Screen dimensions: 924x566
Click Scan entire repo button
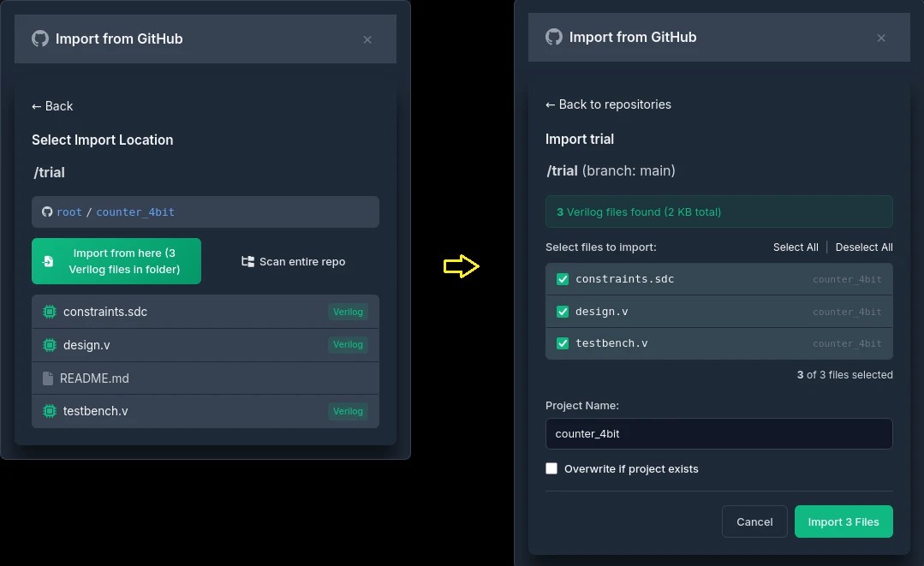294,261
